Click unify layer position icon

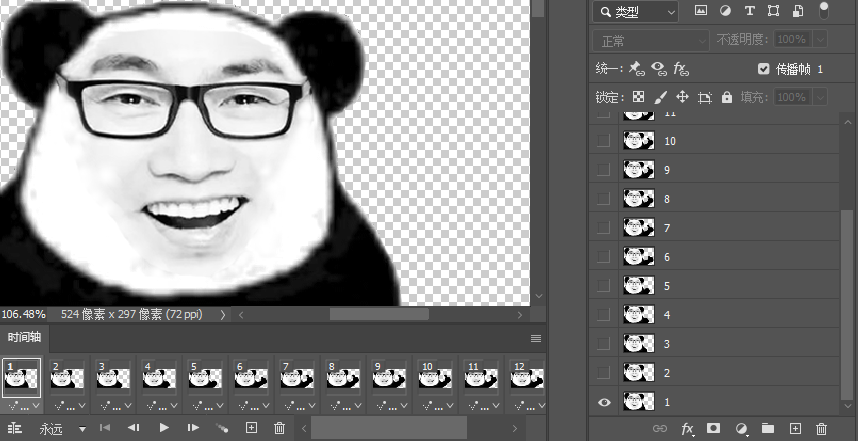[635, 68]
